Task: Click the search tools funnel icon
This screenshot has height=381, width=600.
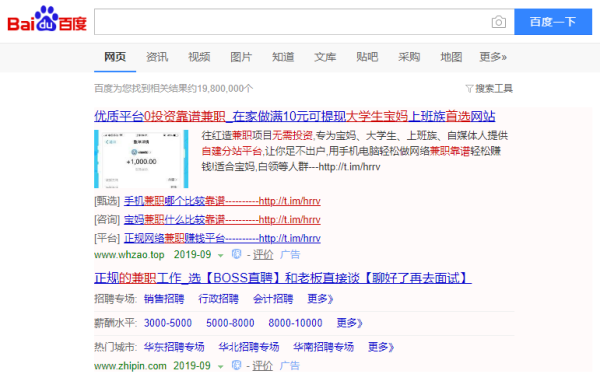Action: pos(470,89)
